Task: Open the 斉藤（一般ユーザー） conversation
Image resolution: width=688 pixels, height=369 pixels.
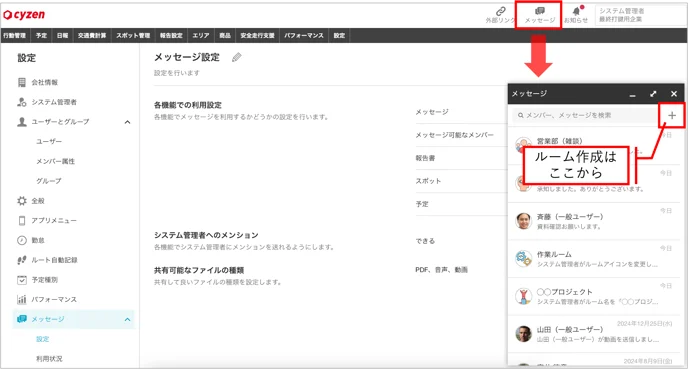Action: click(x=594, y=221)
